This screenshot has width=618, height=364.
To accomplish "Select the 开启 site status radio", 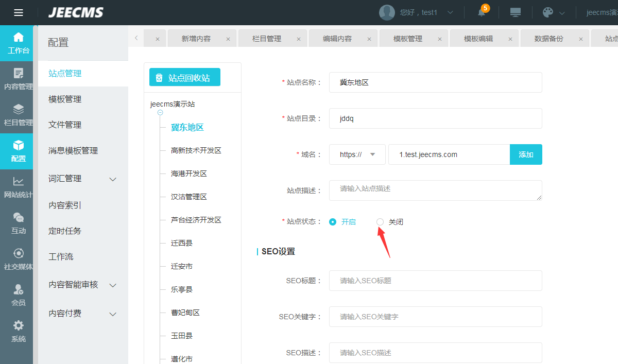I will pyautogui.click(x=333, y=222).
